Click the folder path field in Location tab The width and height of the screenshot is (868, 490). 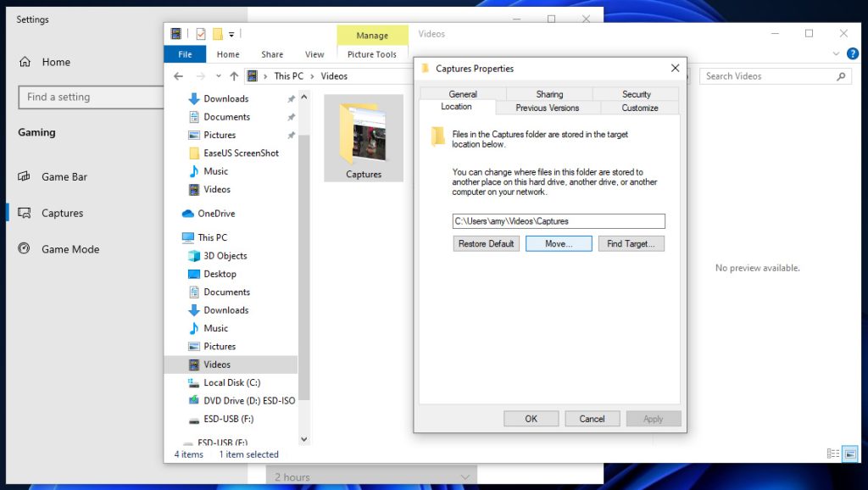point(559,221)
